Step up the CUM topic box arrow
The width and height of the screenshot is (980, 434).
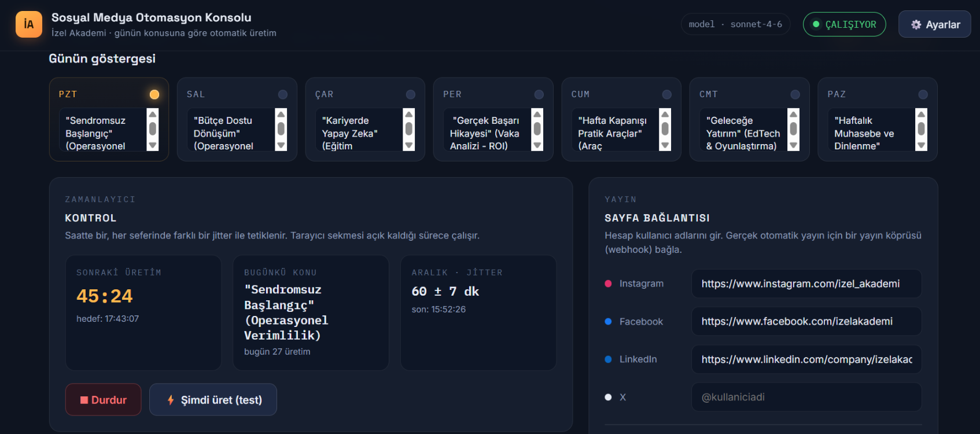pos(665,114)
